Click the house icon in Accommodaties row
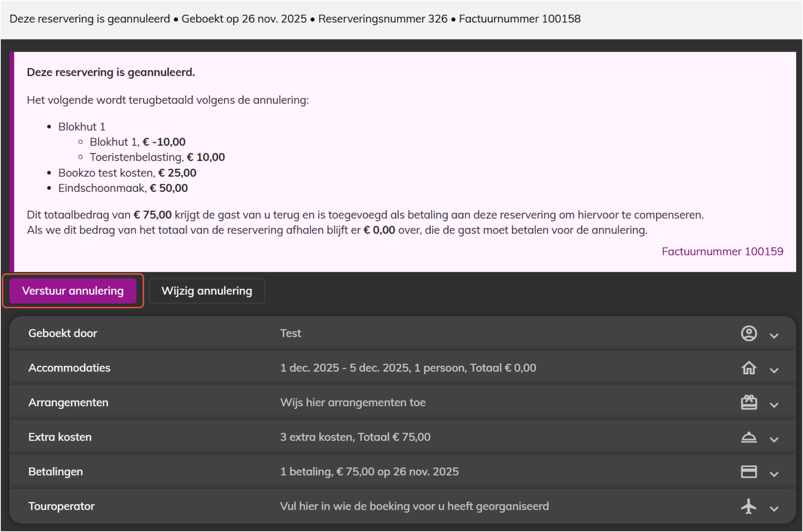The height and width of the screenshot is (532, 803). pos(749,368)
